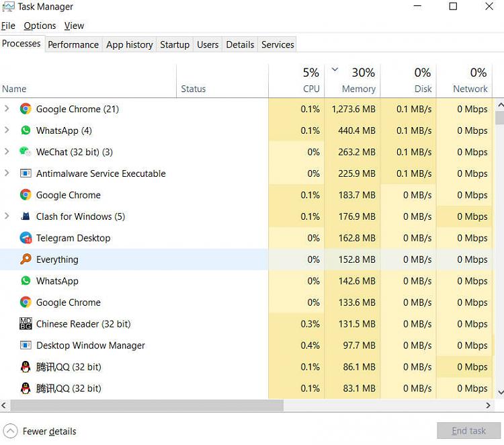Click the sort arrow above Memory column

(335, 69)
